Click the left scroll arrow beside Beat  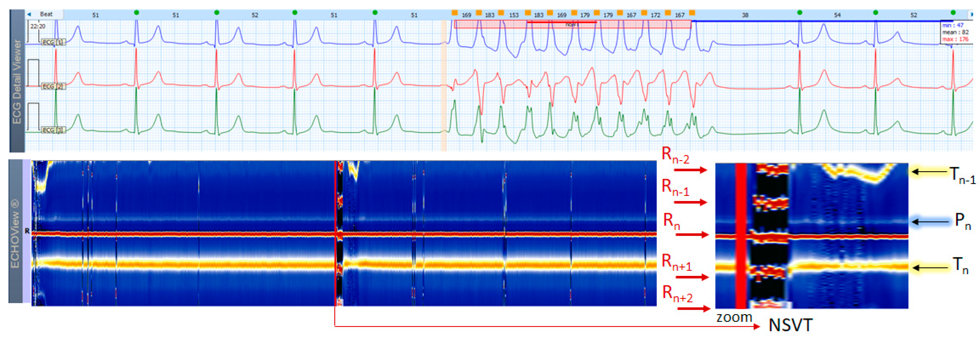pyautogui.click(x=29, y=15)
